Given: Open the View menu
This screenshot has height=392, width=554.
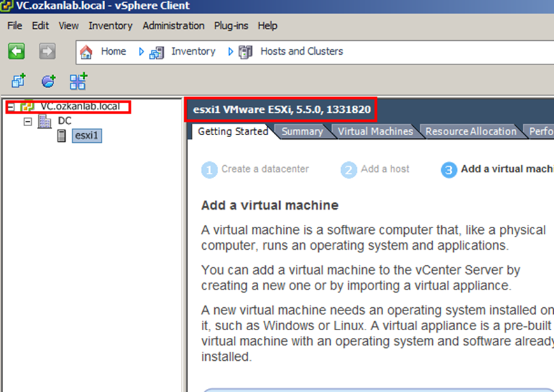Looking at the screenshot, I should click(69, 25).
